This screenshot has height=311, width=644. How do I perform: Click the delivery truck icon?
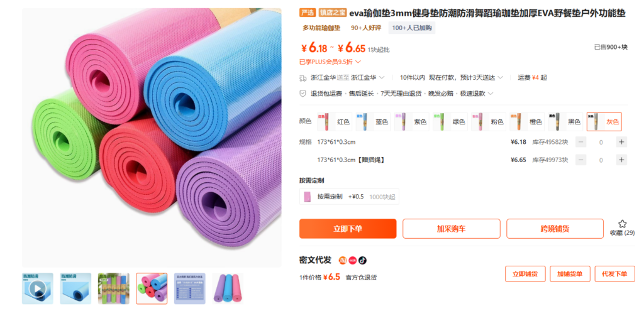(x=303, y=77)
